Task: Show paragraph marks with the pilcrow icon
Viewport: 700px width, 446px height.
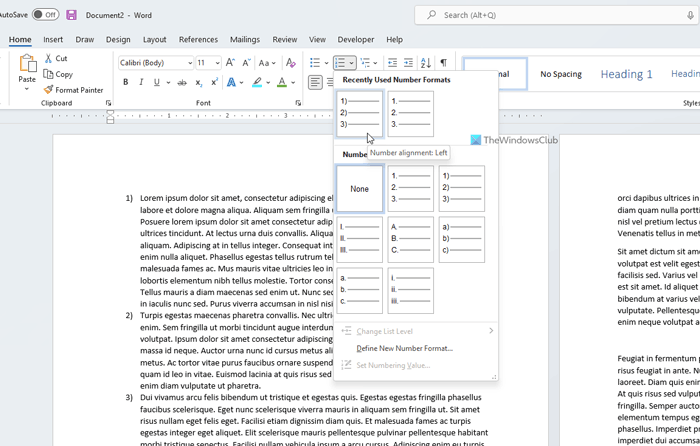Action: click(443, 63)
